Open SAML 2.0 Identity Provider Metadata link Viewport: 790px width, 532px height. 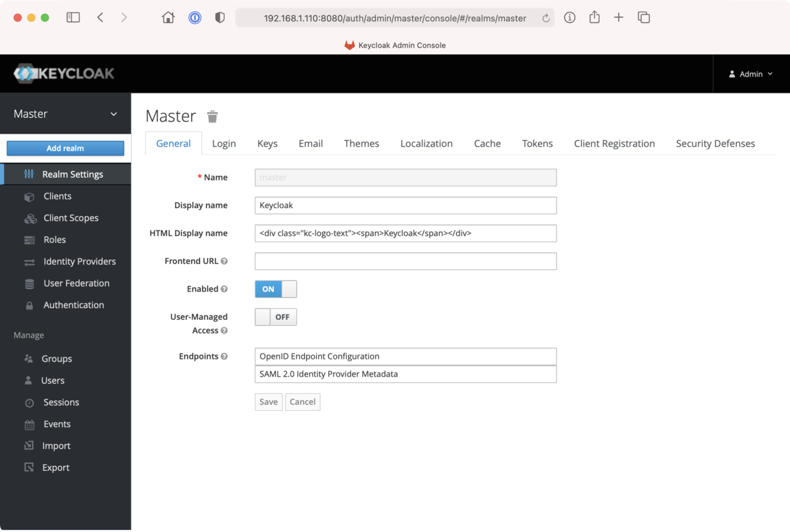pos(406,374)
